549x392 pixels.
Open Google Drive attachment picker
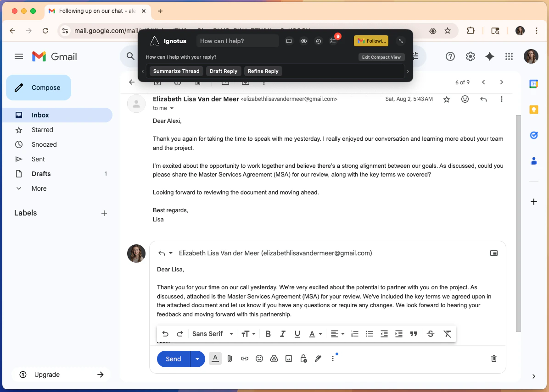click(274, 359)
